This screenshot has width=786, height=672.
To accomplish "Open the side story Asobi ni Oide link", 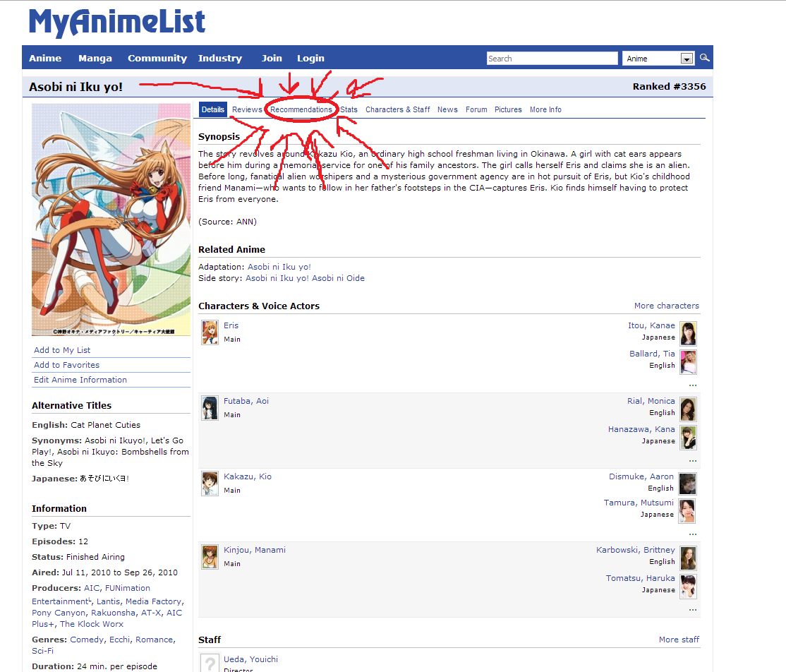I will point(305,278).
